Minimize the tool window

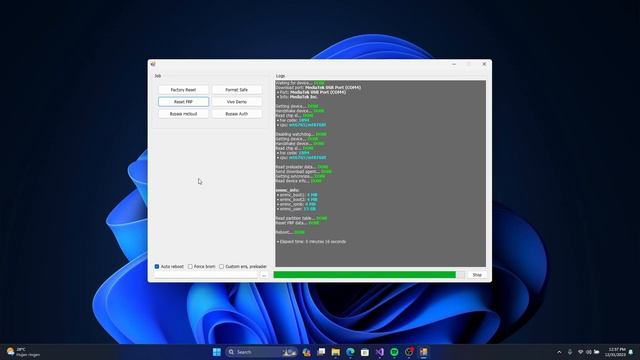pyautogui.click(x=454, y=64)
